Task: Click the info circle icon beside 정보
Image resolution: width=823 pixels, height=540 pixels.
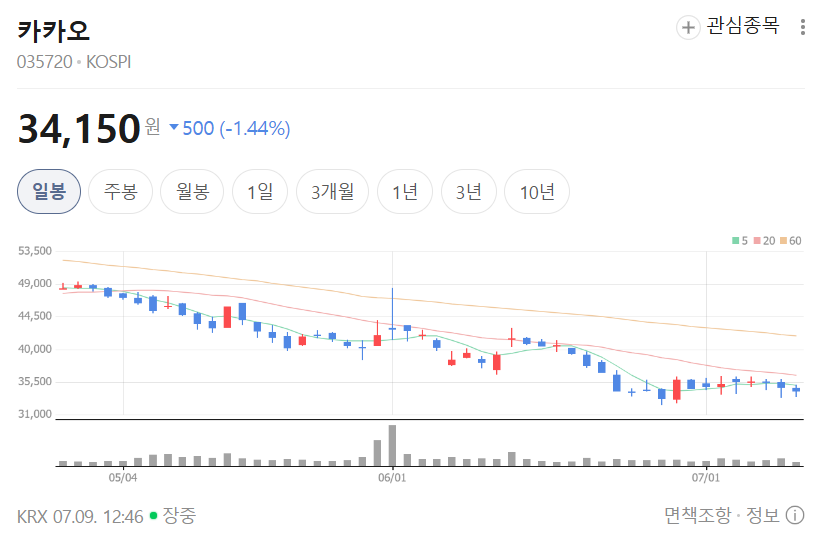Action: tap(795, 515)
